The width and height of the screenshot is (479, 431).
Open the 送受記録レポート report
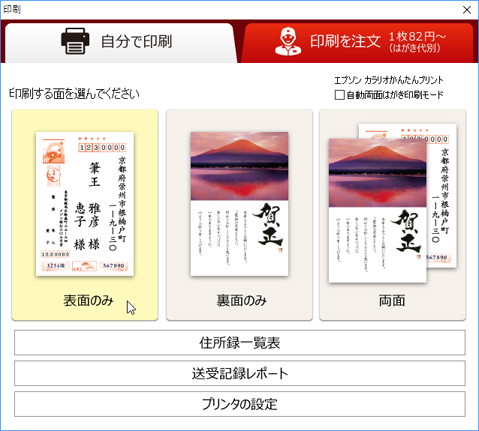coord(240,373)
